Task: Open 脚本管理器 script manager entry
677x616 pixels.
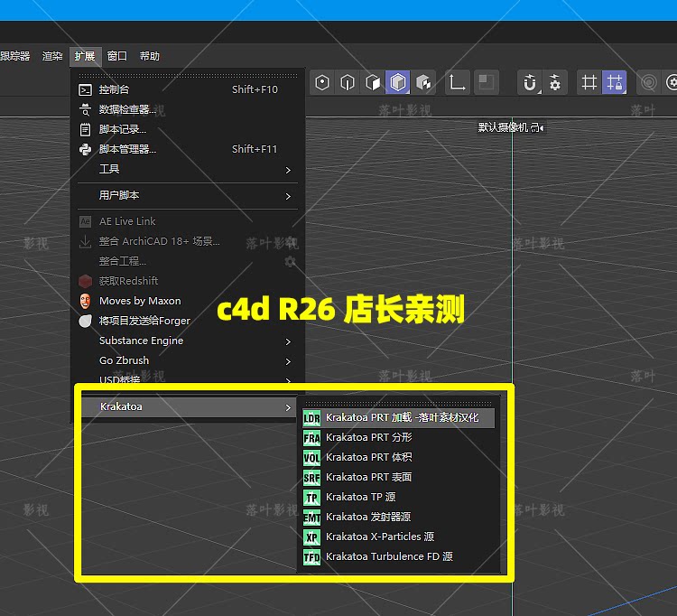Action: coord(188,149)
